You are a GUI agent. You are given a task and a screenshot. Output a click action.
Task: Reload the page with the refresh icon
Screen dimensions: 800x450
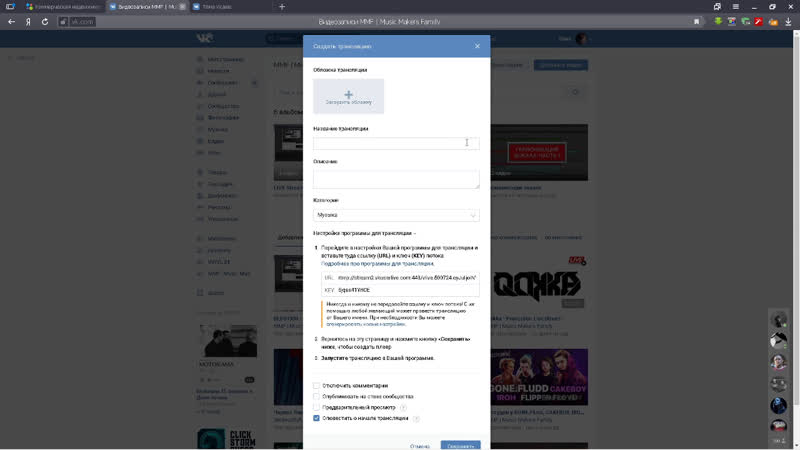coord(45,21)
